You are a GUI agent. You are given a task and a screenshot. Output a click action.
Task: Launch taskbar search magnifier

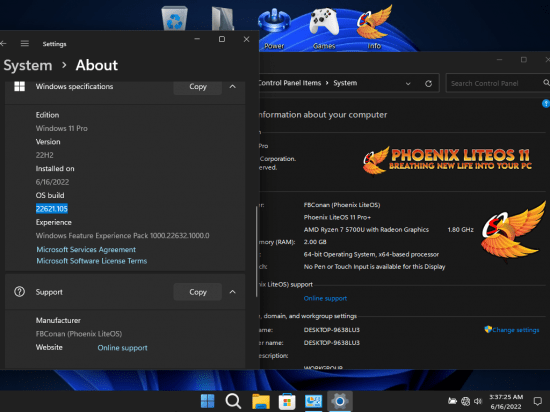233,401
